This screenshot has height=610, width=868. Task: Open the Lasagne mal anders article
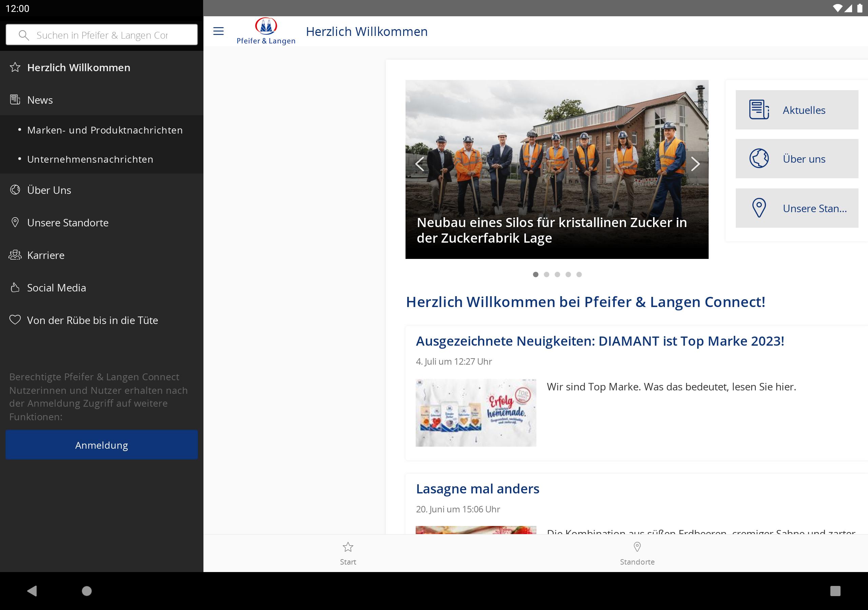pyautogui.click(x=477, y=489)
